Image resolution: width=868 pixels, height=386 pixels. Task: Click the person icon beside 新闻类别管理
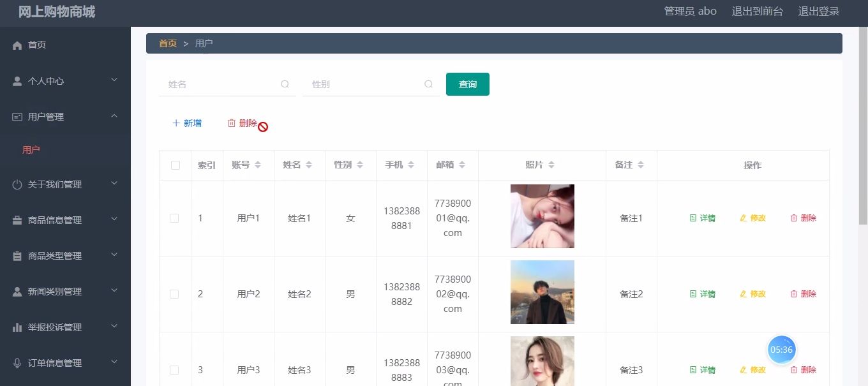pyautogui.click(x=17, y=292)
